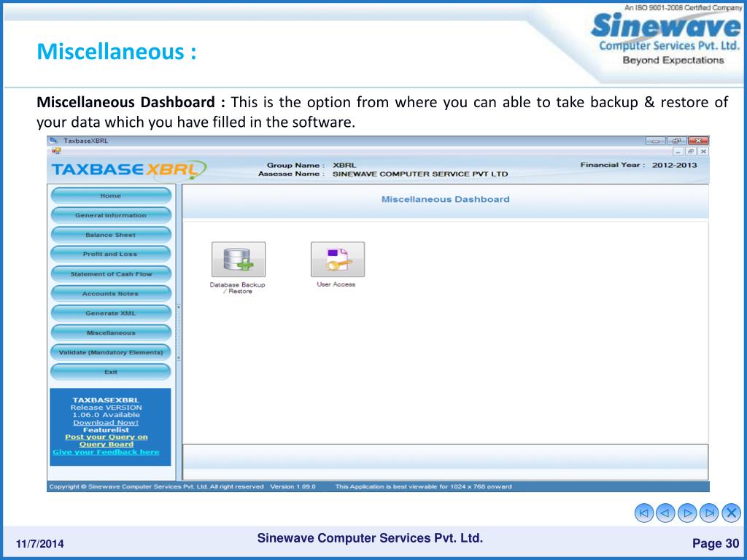Minimize the TaxbaseXBRL main window
Viewport: 747px width, 560px height.
pyautogui.click(x=656, y=141)
